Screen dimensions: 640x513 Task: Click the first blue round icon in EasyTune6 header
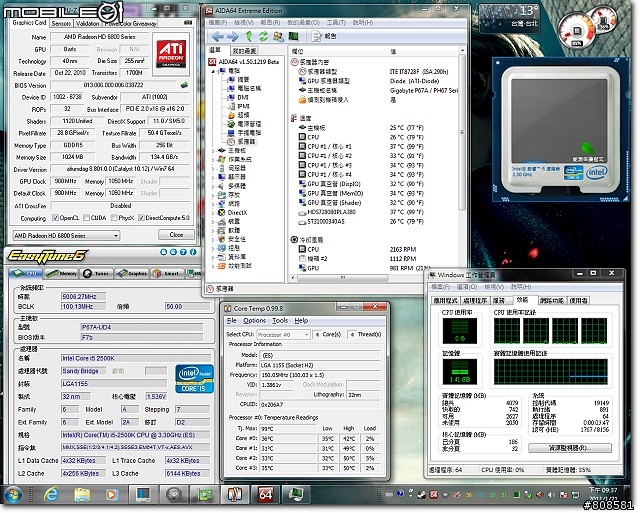[x=164, y=252]
